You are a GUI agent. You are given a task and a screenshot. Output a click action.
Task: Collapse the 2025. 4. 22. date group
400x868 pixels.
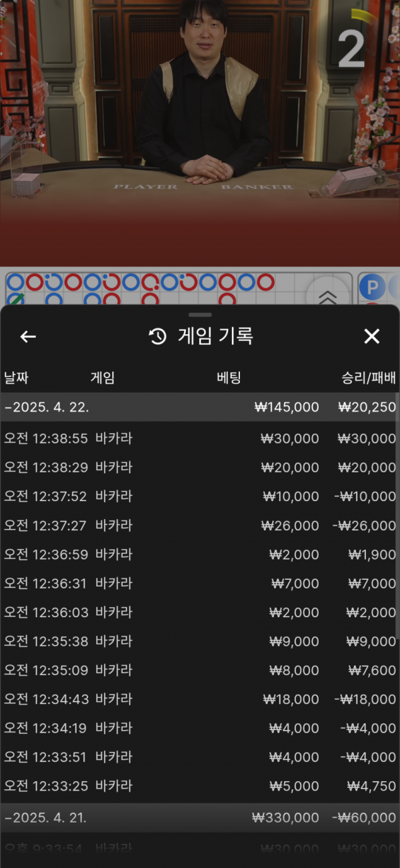(x=47, y=407)
